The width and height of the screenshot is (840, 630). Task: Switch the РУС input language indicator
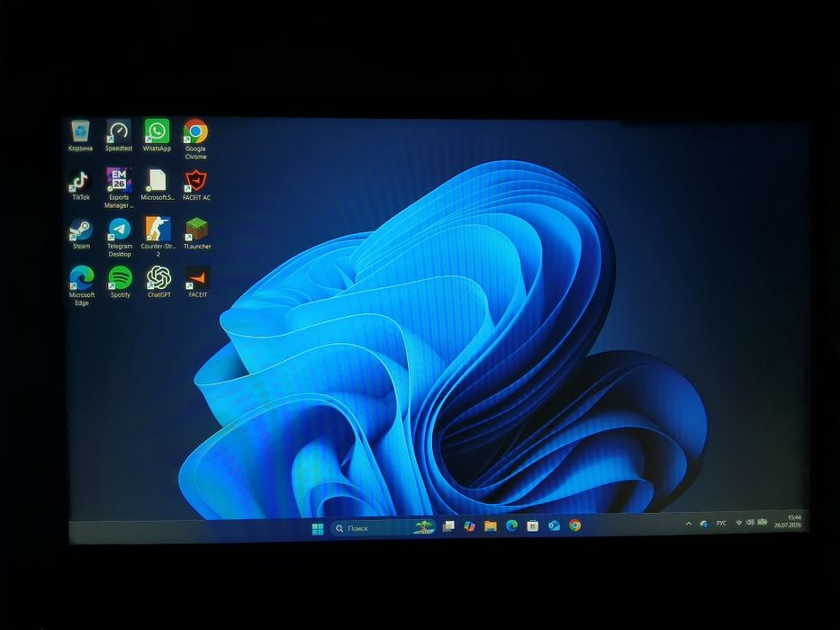pos(721,523)
